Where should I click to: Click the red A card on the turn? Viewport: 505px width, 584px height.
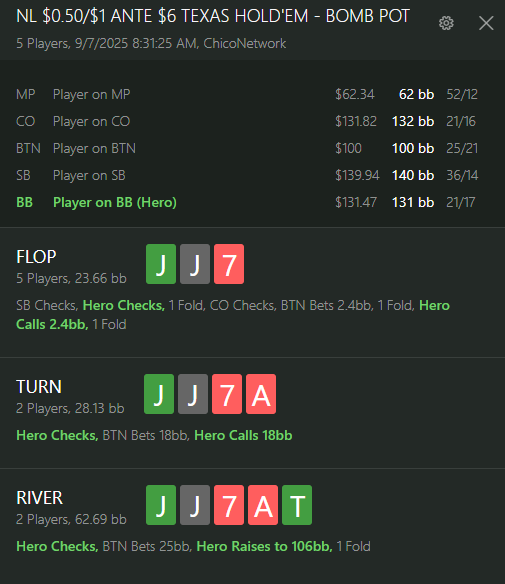tap(261, 394)
